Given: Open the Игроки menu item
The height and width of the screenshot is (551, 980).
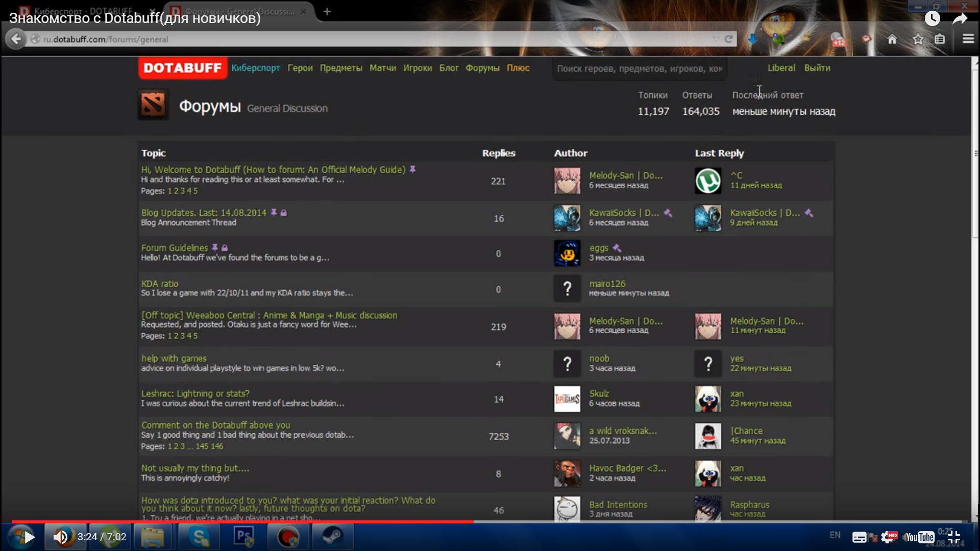Looking at the screenshot, I should pos(418,68).
